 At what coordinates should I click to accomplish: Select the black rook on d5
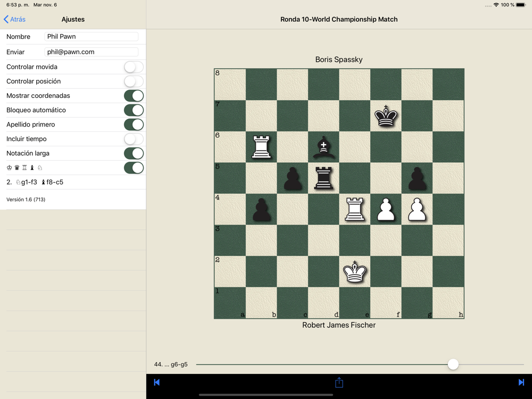pos(323,178)
